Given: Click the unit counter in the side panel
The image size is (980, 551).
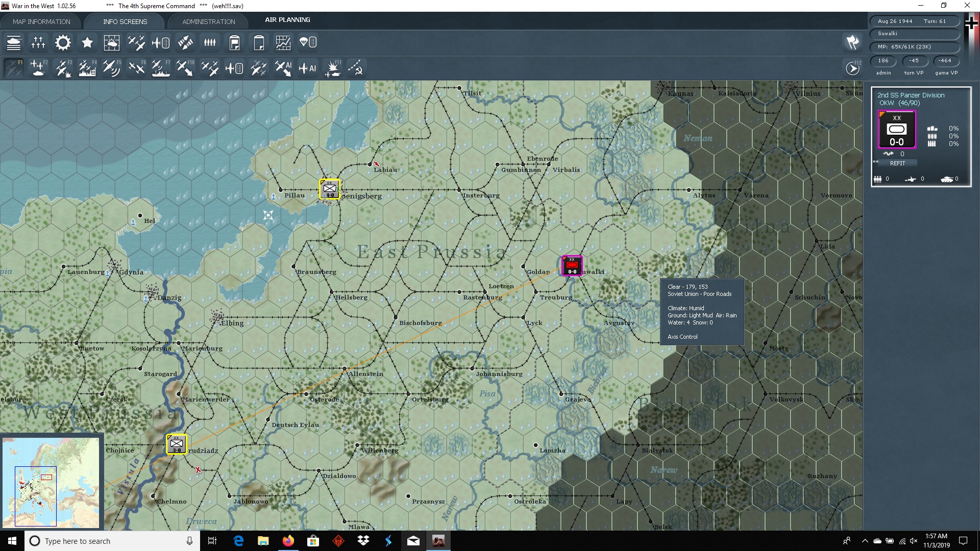Looking at the screenshot, I should 897,130.
